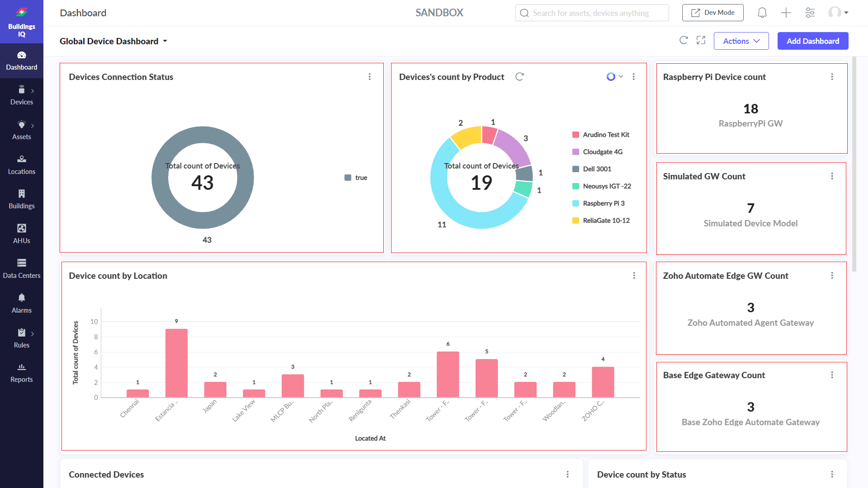Refresh Devices's count by Product widget
Image resolution: width=868 pixels, height=488 pixels.
click(519, 77)
